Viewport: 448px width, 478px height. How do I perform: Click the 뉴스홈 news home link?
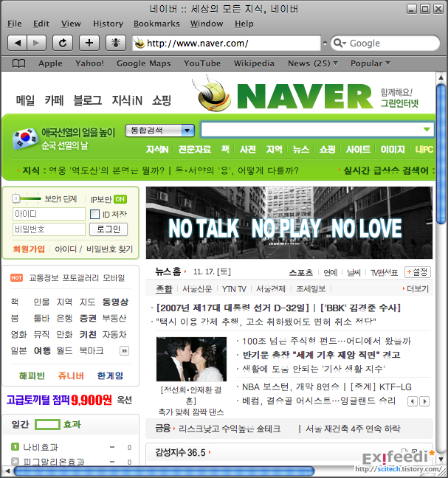168,271
